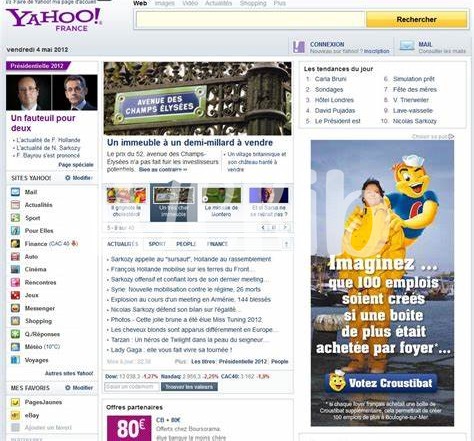This screenshot has width=474, height=441.
Task: Read Lady Gaga tournée news item
Action: [x=171, y=350]
